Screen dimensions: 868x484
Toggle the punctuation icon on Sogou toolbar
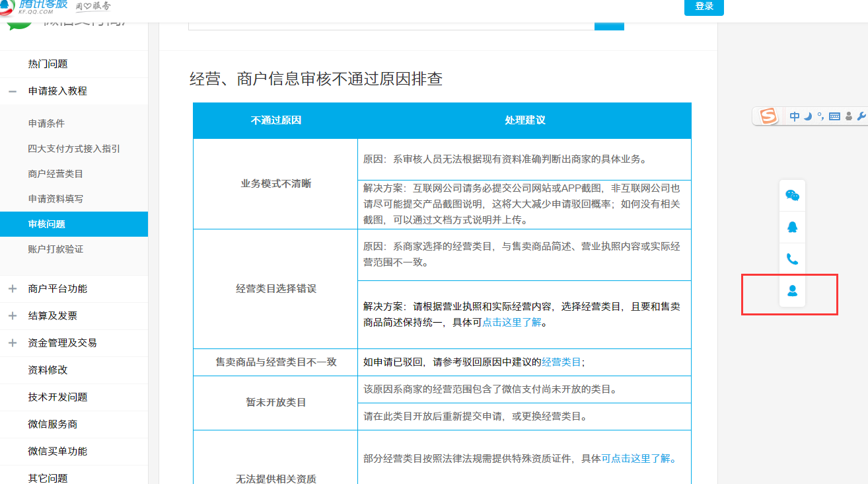pyautogui.click(x=820, y=116)
